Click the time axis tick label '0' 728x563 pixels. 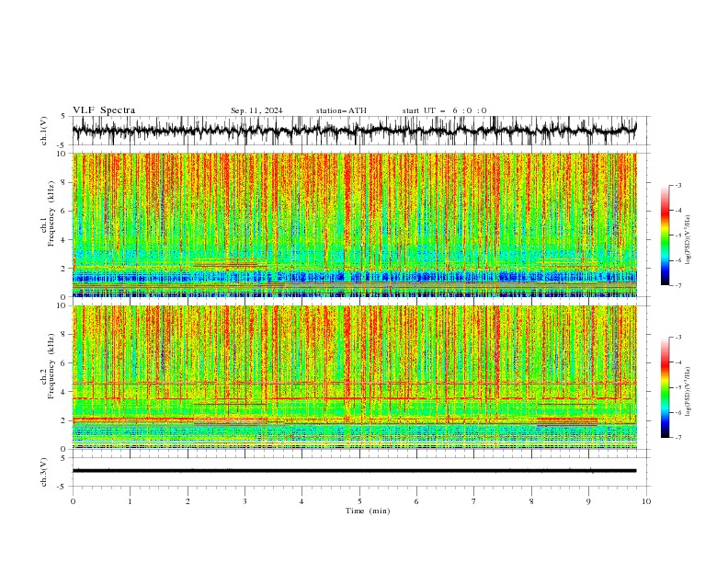pos(73,501)
